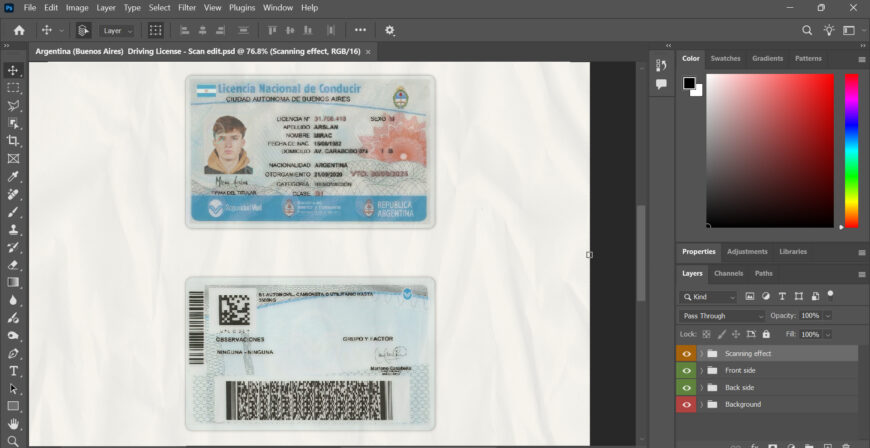Screen dimensions: 870x448
Task: Select the Spot Healing Brush tool
Action: (13, 194)
